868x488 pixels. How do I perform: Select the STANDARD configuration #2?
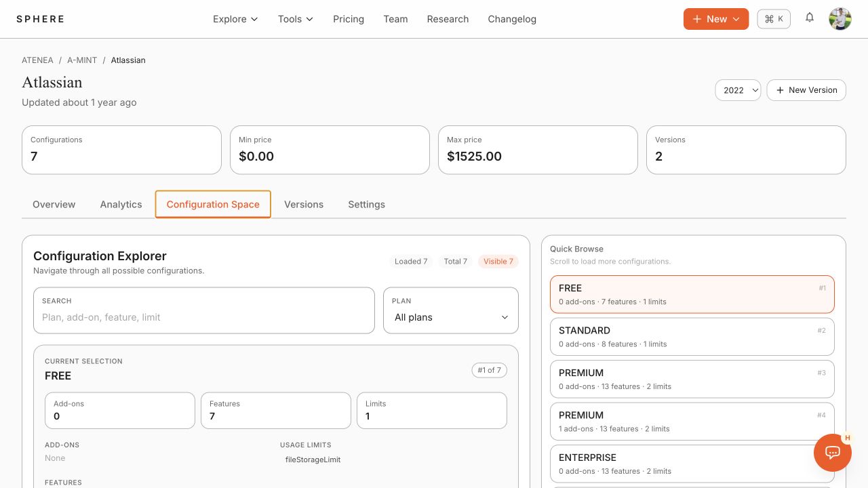coord(692,337)
